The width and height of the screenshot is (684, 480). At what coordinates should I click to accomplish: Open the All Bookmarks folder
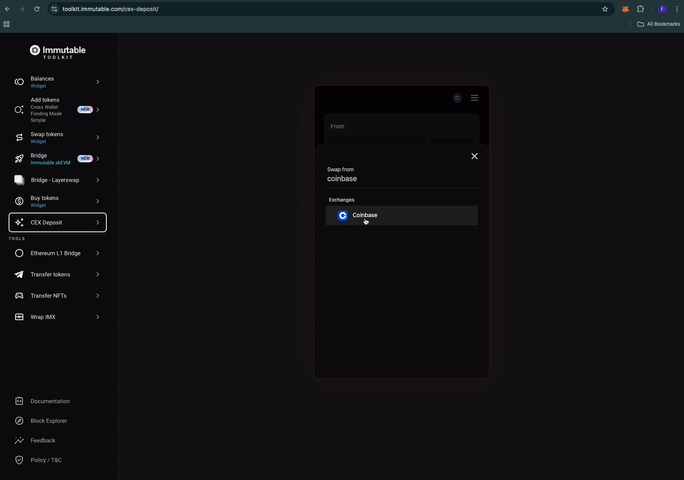[x=658, y=24]
